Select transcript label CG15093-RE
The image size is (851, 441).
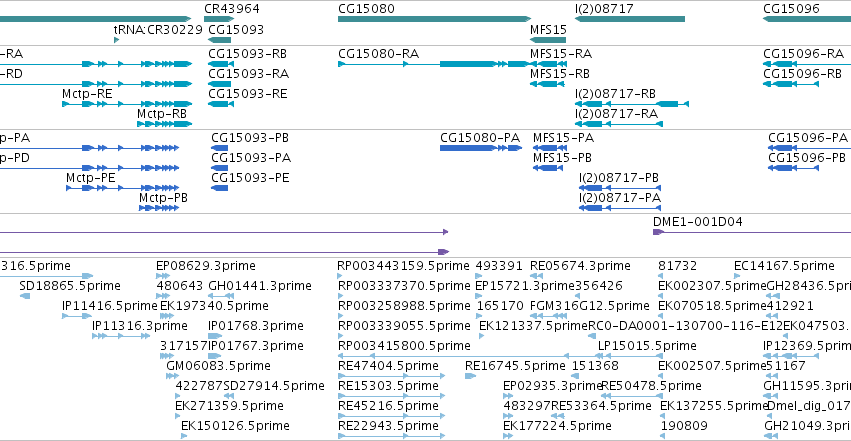tap(248, 94)
